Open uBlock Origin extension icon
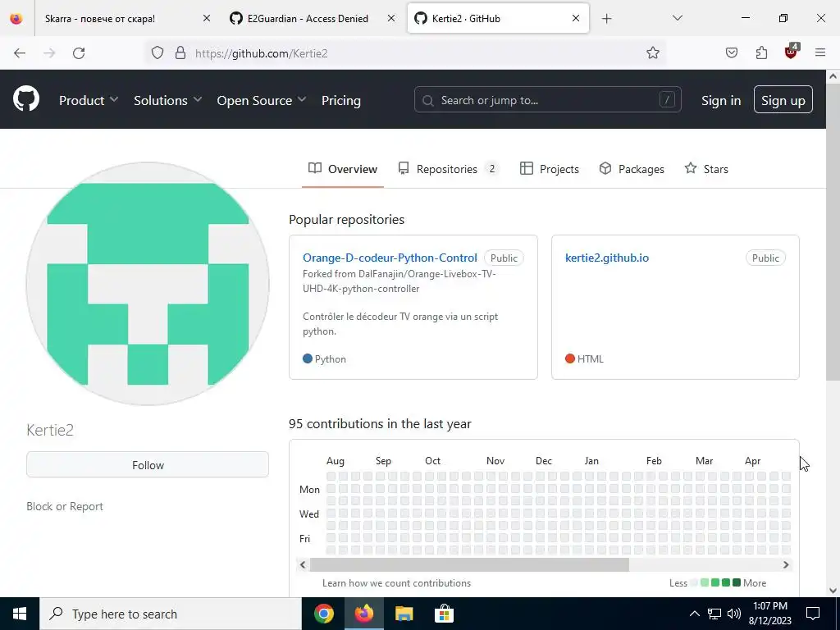The height and width of the screenshot is (630, 840). click(x=792, y=52)
